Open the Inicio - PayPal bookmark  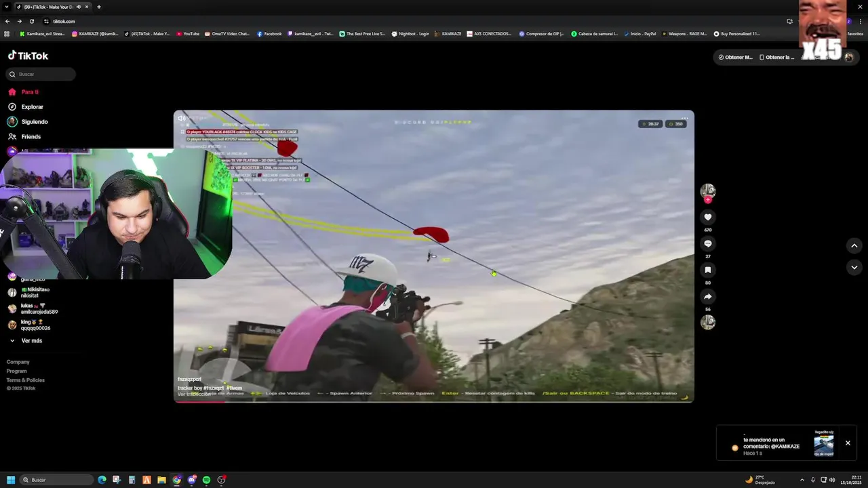coord(640,33)
